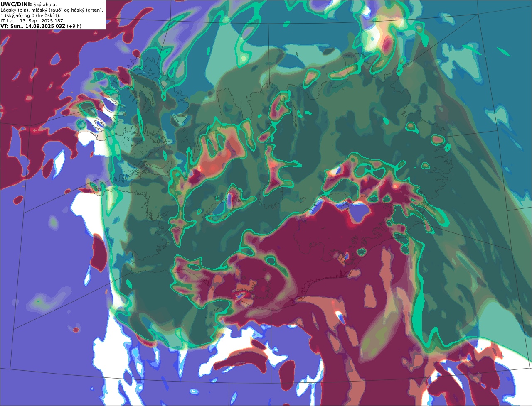This screenshot has width=532, height=406.
Task: Click the '1 (skýjað) og 0 (heiðskírt).' legend line
Action: pos(30,15)
